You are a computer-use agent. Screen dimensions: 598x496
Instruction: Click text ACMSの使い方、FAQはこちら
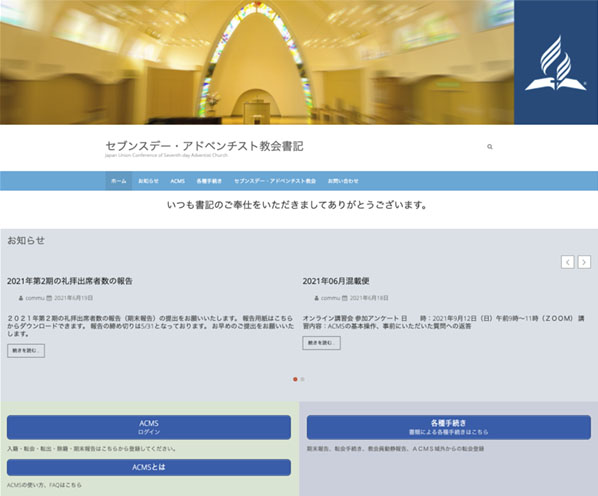coord(44,485)
